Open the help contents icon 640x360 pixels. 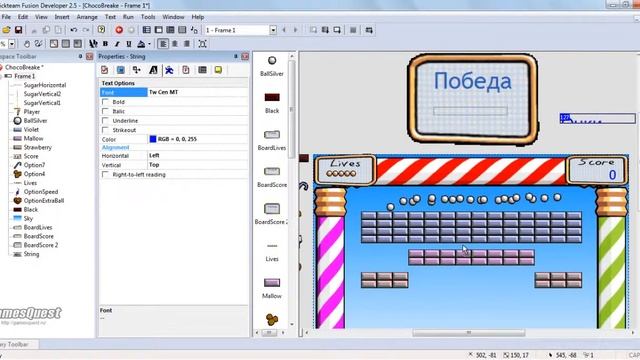[101, 30]
